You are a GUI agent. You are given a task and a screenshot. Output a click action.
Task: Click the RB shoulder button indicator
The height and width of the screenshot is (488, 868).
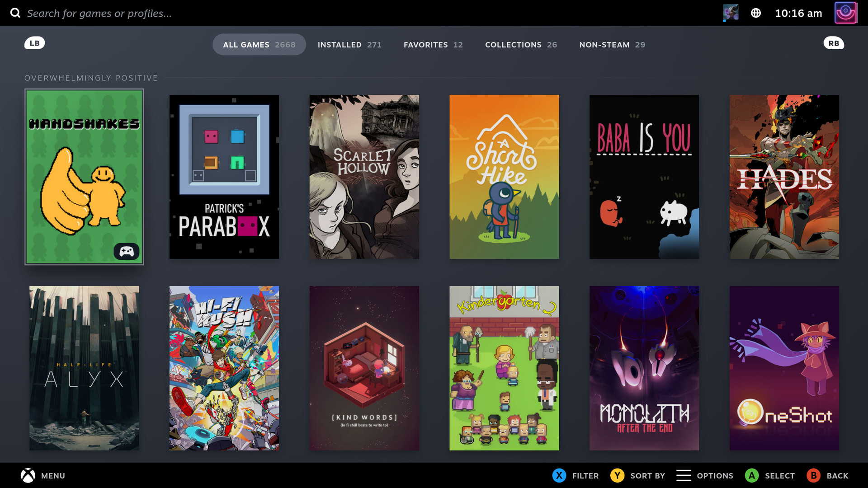(x=834, y=43)
